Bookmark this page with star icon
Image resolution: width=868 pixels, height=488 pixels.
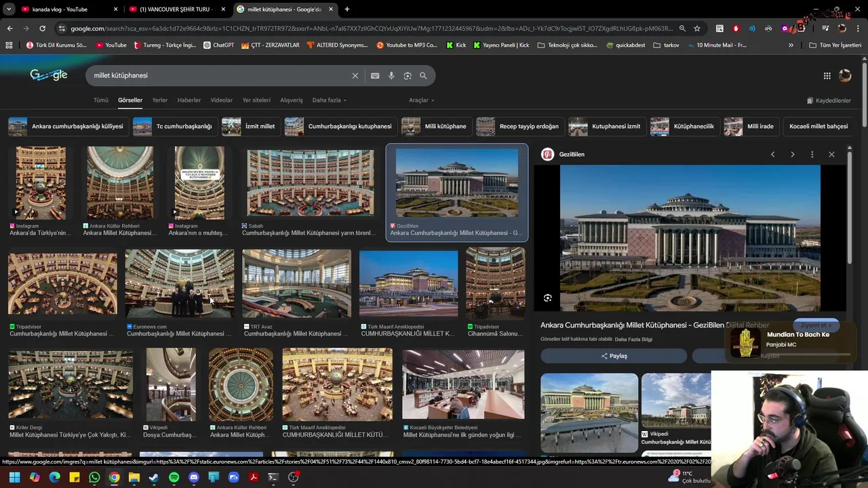(x=696, y=28)
